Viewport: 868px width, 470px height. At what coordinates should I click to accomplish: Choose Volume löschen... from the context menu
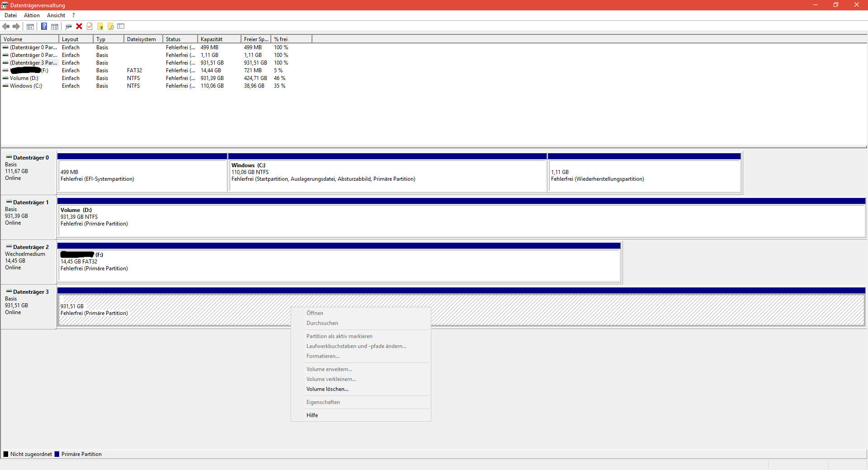coord(360,389)
